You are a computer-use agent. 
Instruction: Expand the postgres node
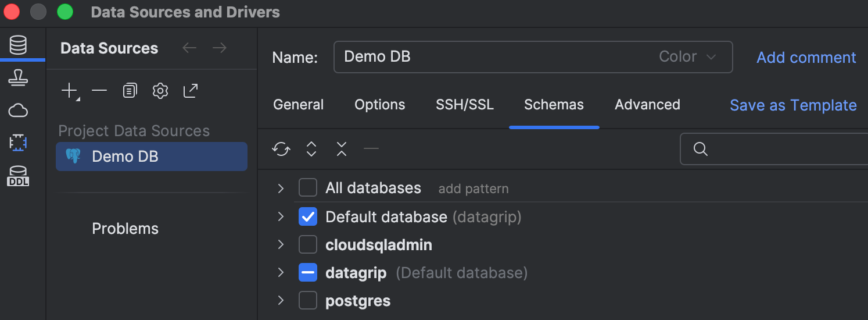point(281,301)
